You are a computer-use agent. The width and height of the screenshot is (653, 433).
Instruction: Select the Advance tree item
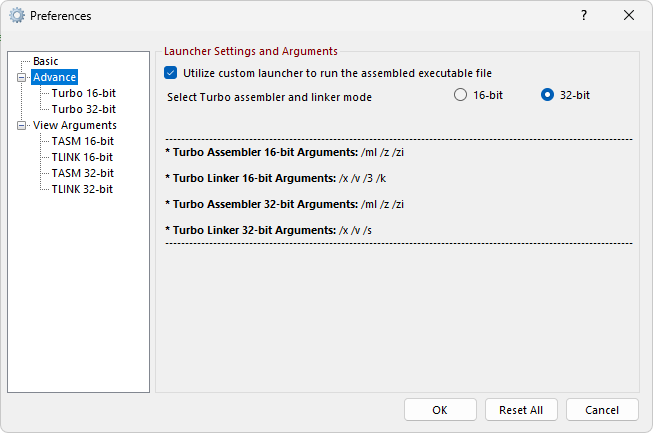click(55, 77)
